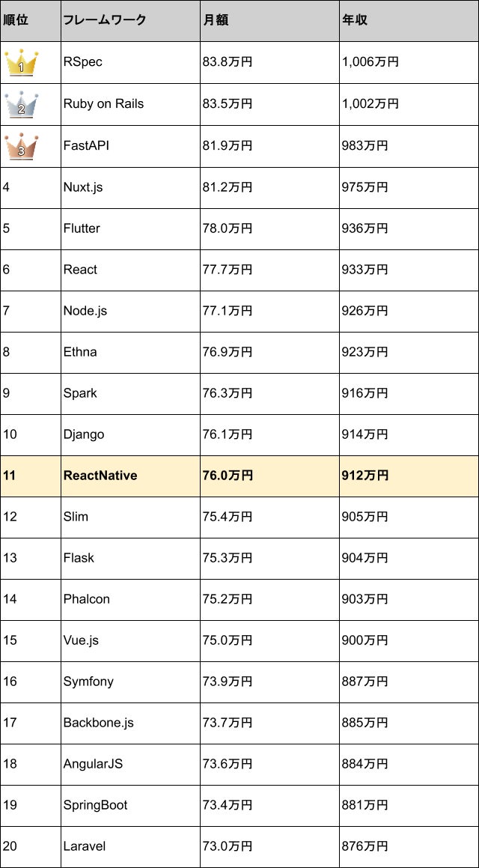Click the Flutter framework cell
Screen dimensions: 479x868
point(130,228)
